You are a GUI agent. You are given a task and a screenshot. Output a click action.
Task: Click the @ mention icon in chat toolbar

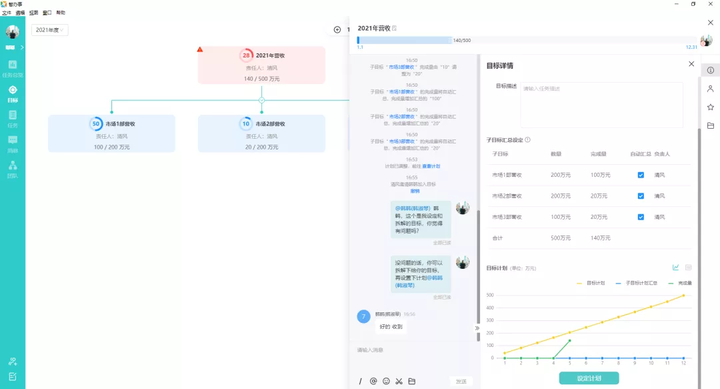tap(373, 381)
